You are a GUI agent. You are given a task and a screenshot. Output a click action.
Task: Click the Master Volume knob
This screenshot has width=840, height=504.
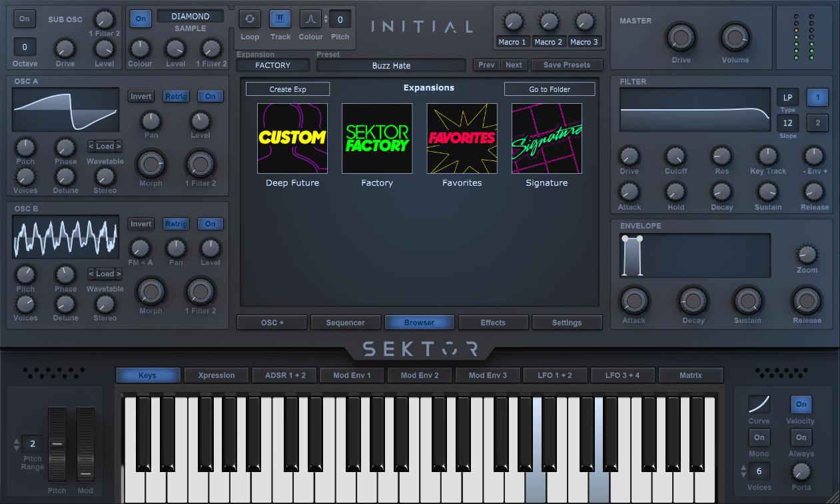(x=735, y=37)
